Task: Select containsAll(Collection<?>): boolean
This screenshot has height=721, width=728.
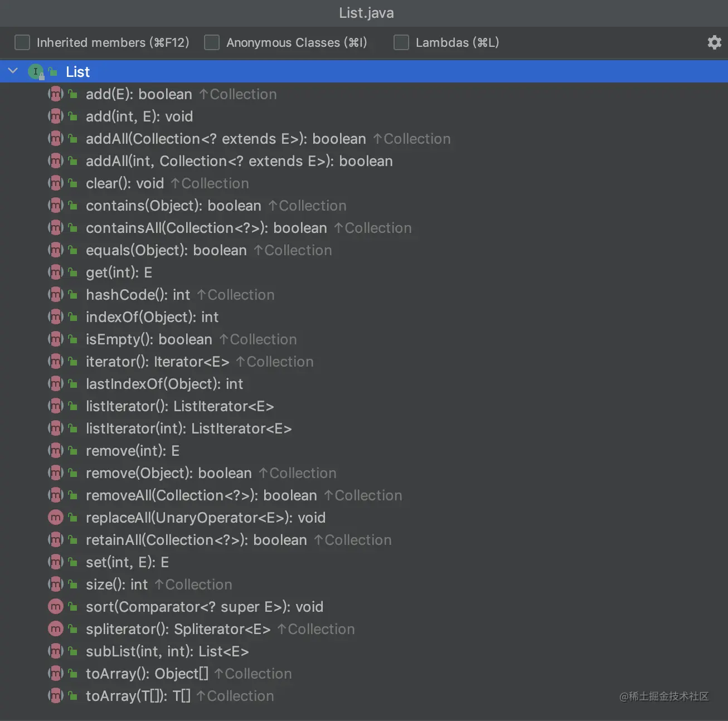Action: (206, 228)
